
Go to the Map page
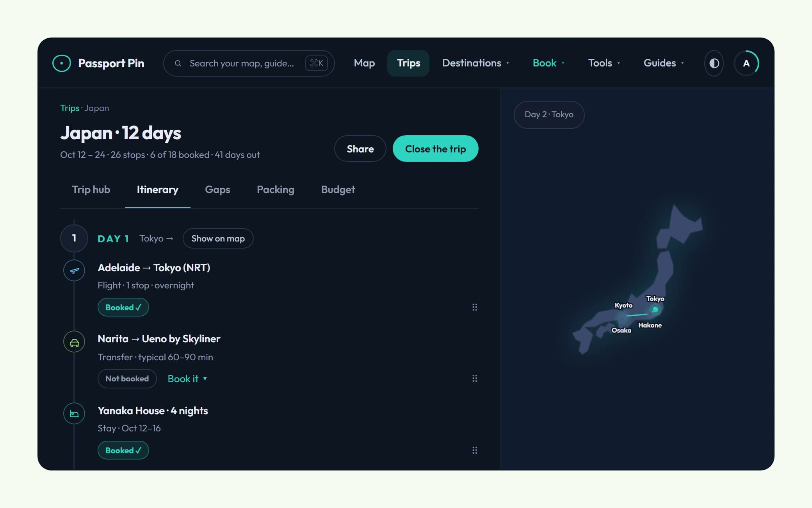tap(364, 63)
